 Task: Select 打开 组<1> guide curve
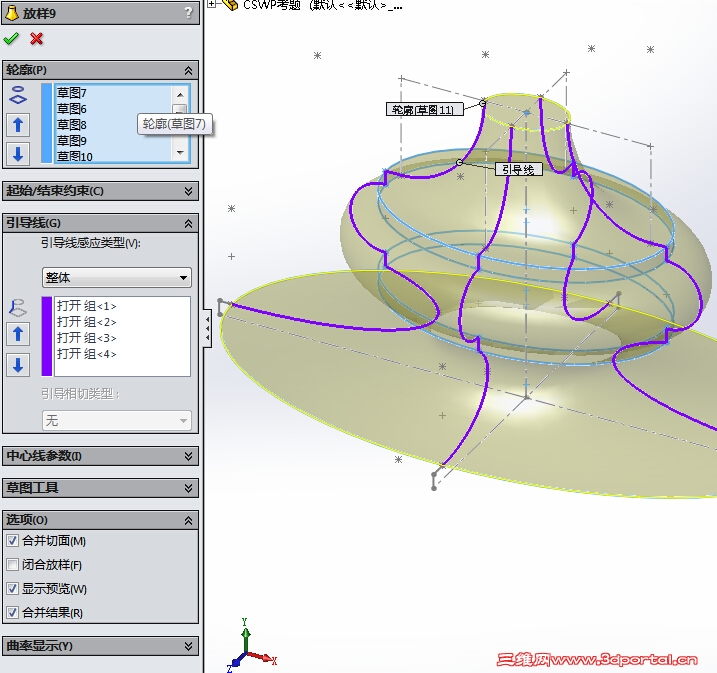(x=86, y=305)
